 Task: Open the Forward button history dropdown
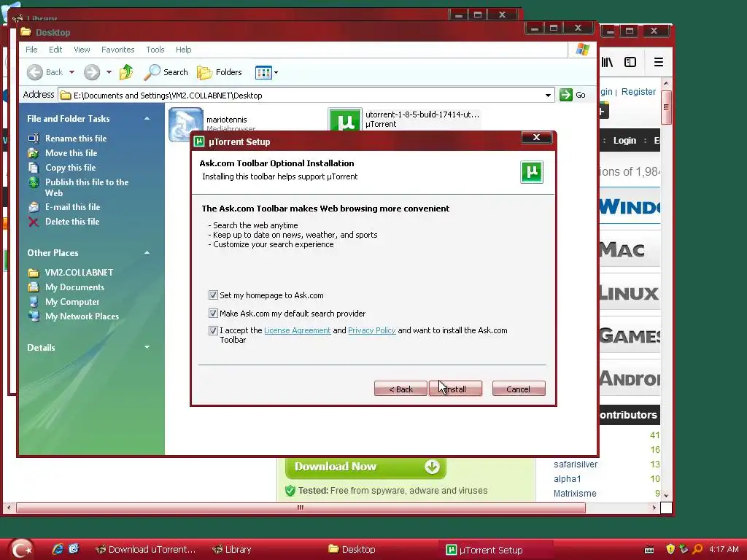pos(109,72)
